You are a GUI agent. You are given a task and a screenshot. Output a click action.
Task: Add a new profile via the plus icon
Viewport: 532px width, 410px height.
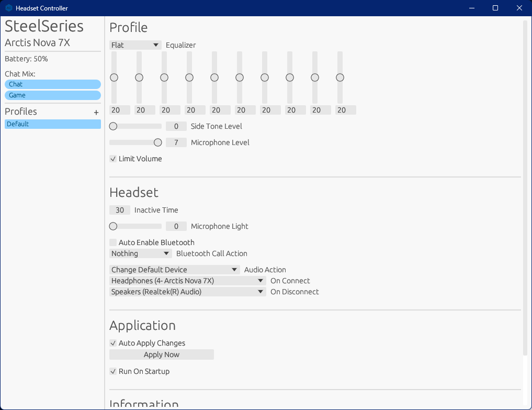pos(96,112)
